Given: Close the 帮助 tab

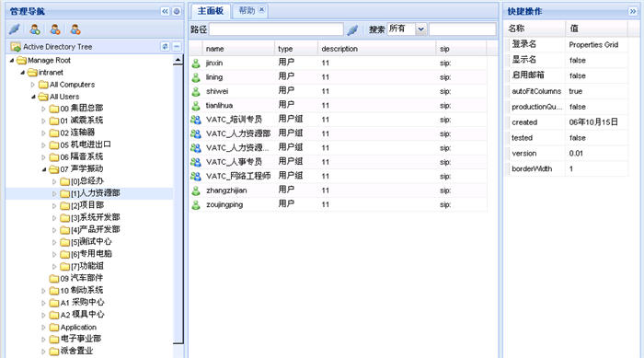Looking at the screenshot, I should 261,9.
